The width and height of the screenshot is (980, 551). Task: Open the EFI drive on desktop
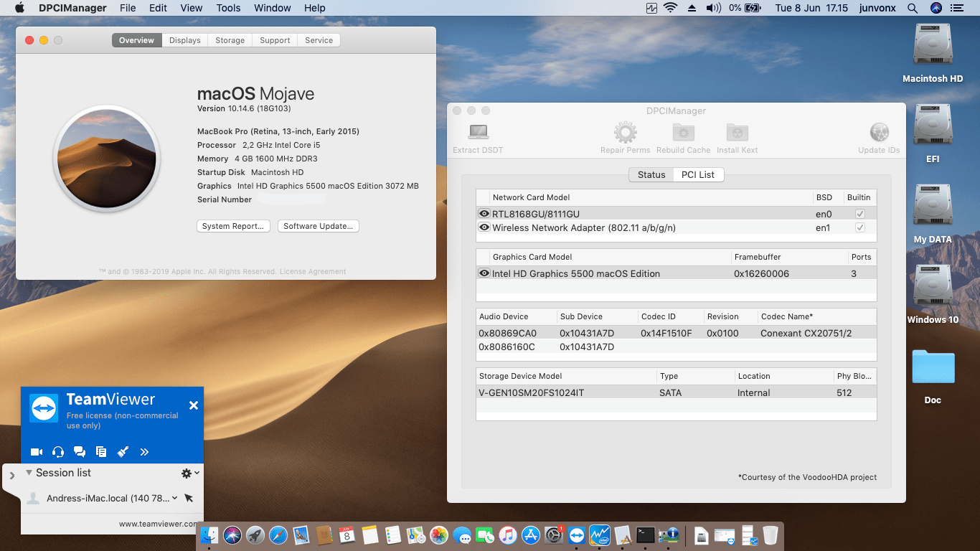[x=933, y=125]
